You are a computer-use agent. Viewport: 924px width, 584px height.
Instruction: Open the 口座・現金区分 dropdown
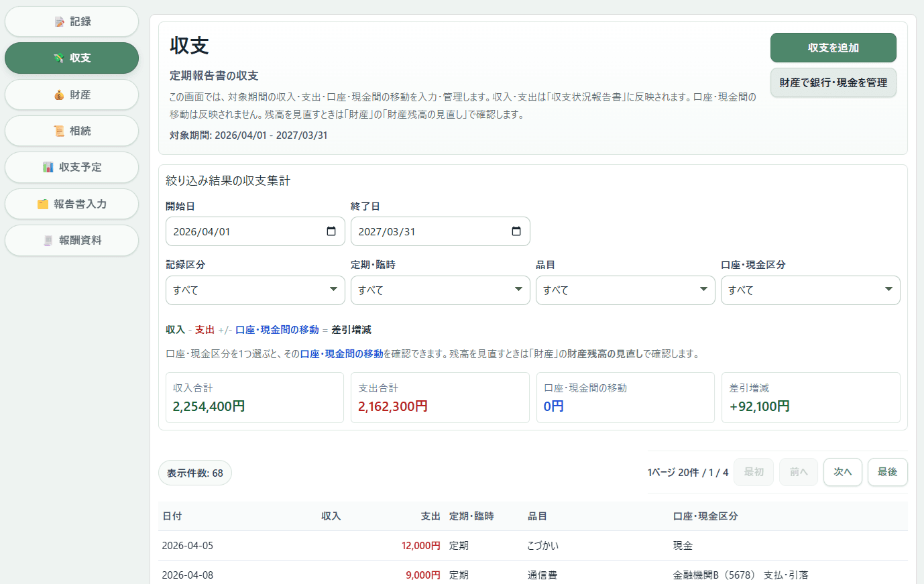pyautogui.click(x=811, y=290)
